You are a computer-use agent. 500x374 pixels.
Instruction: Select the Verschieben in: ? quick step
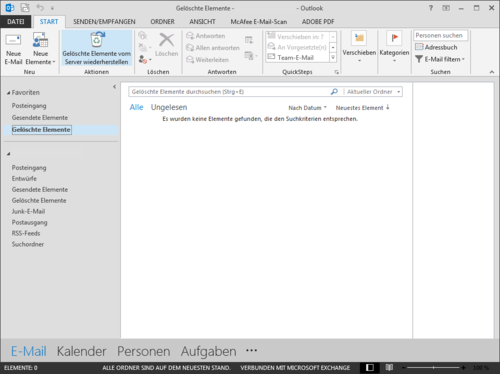[x=298, y=37]
